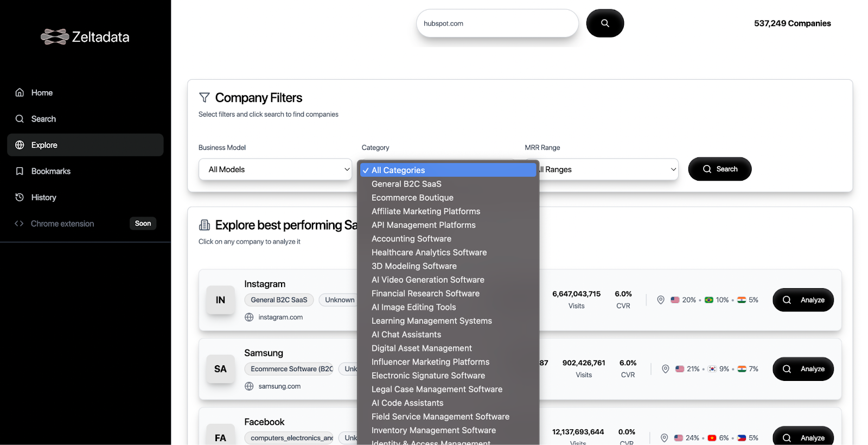Choose Healthcare Analytics Software category option
The width and height of the screenshot is (868, 445).
click(x=448, y=252)
